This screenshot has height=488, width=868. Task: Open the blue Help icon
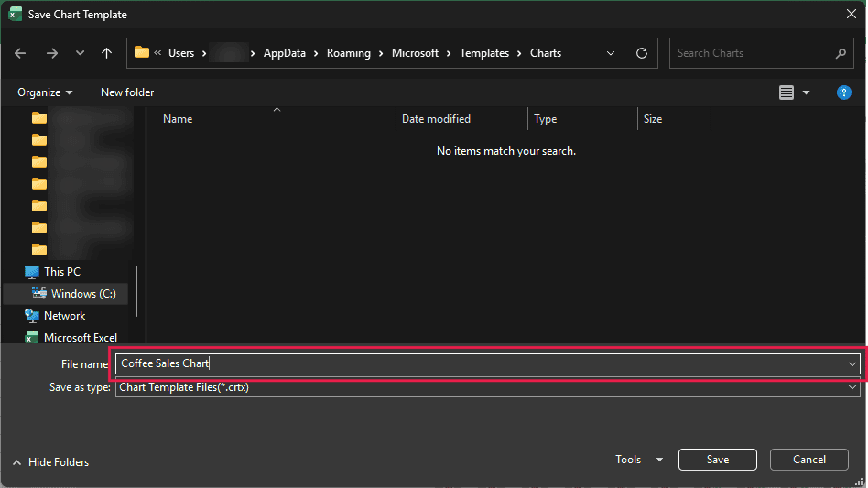pos(843,92)
